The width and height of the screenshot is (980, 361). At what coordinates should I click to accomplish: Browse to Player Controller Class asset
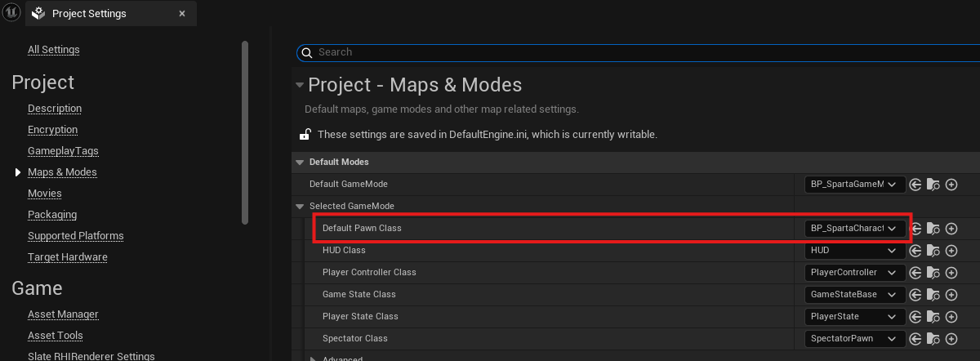pyautogui.click(x=933, y=273)
